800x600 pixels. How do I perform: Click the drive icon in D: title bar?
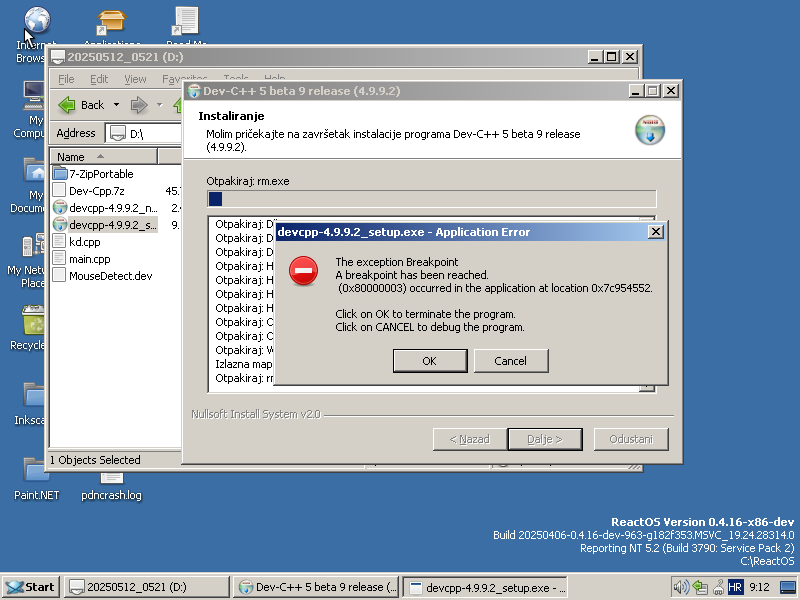(x=58, y=57)
